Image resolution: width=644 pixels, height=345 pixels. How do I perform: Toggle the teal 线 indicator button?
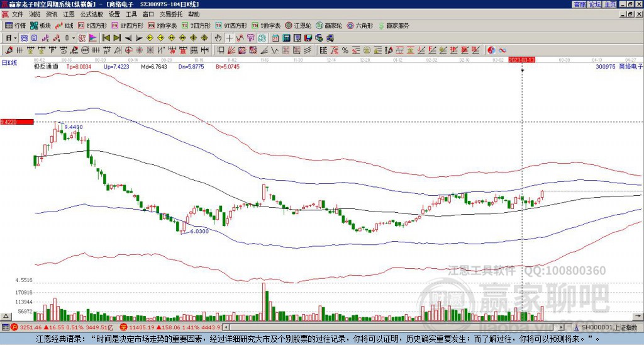pyautogui.click(x=262, y=38)
